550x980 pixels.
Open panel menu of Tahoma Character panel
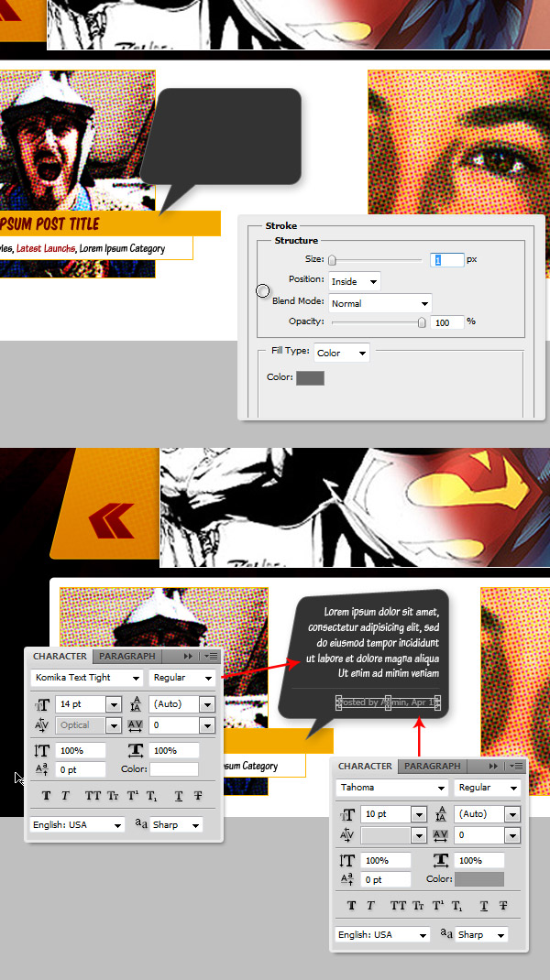click(516, 766)
